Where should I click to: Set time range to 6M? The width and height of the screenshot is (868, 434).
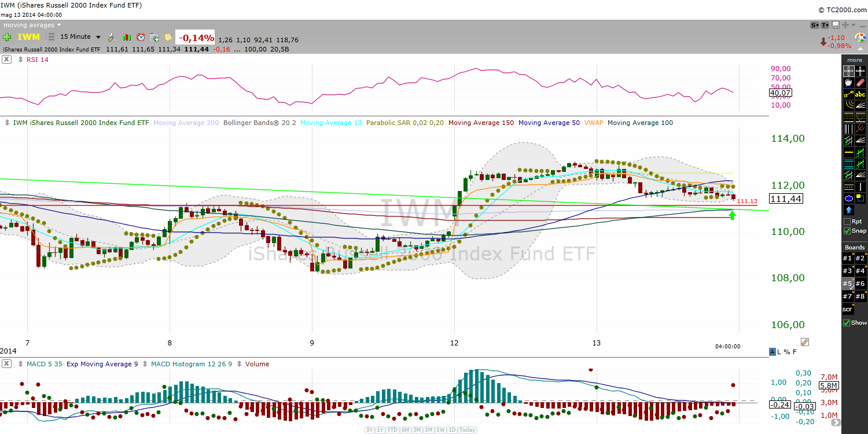tap(406, 430)
